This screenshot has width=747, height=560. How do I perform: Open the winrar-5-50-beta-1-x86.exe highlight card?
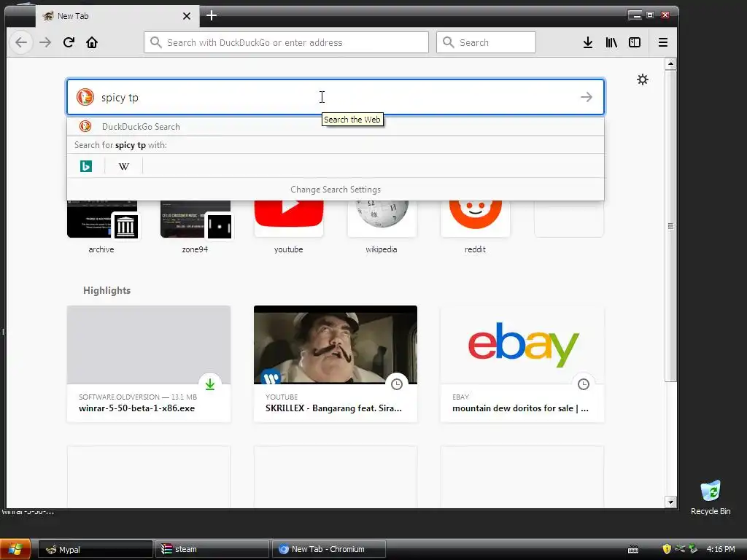click(149, 364)
